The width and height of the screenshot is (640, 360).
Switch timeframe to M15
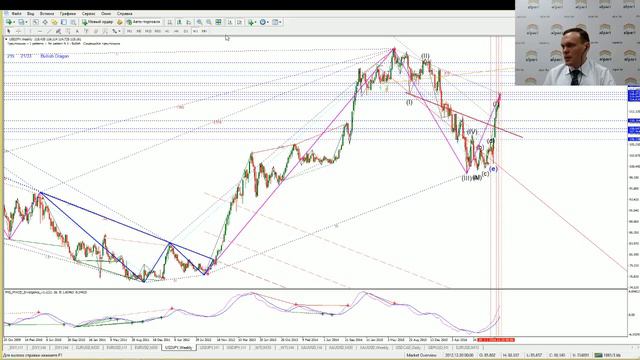click(x=148, y=31)
